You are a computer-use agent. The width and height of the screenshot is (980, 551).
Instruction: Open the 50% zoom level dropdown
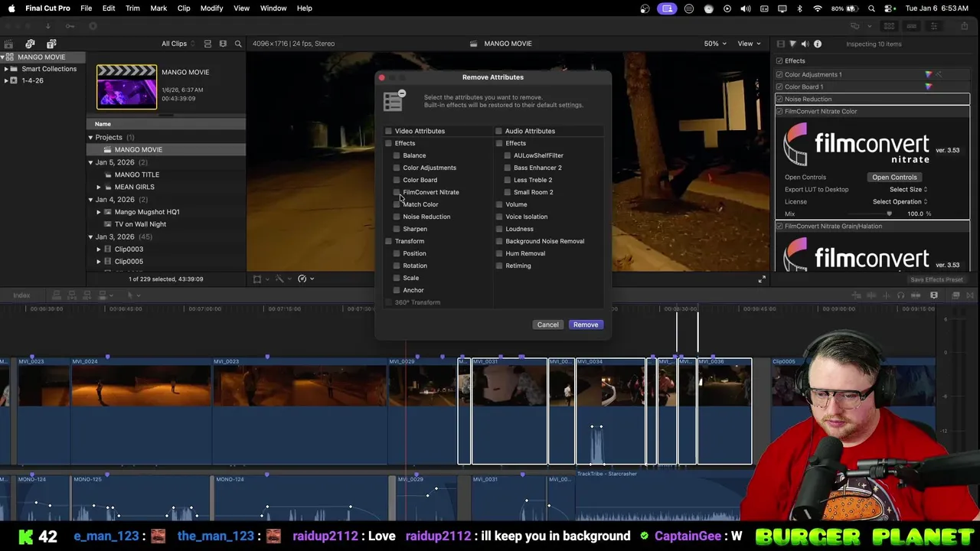[715, 44]
